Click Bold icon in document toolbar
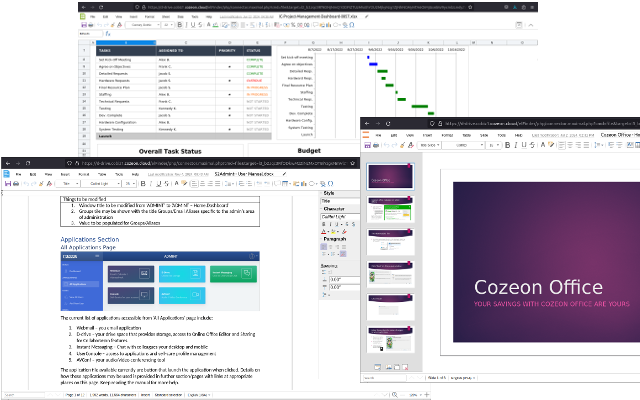 (142, 184)
